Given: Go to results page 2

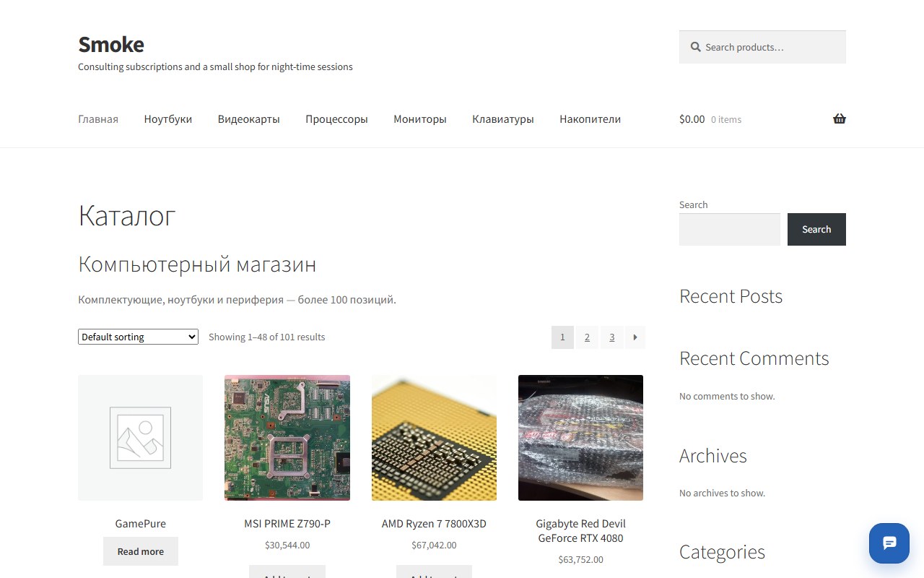Looking at the screenshot, I should (587, 337).
